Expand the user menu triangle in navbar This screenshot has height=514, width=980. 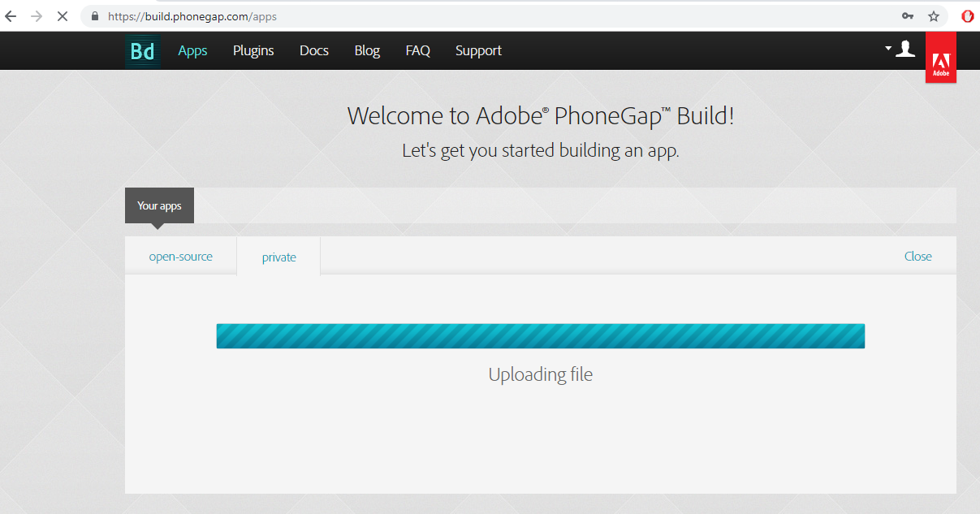887,48
